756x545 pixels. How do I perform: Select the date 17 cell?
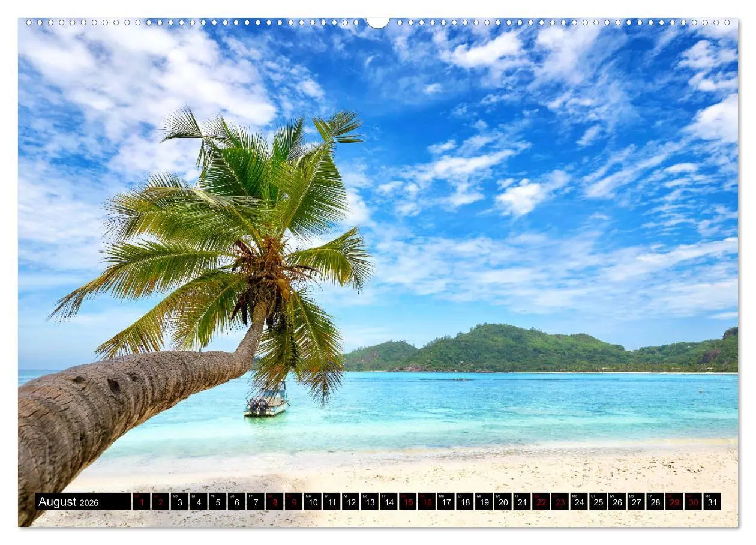tap(445, 502)
